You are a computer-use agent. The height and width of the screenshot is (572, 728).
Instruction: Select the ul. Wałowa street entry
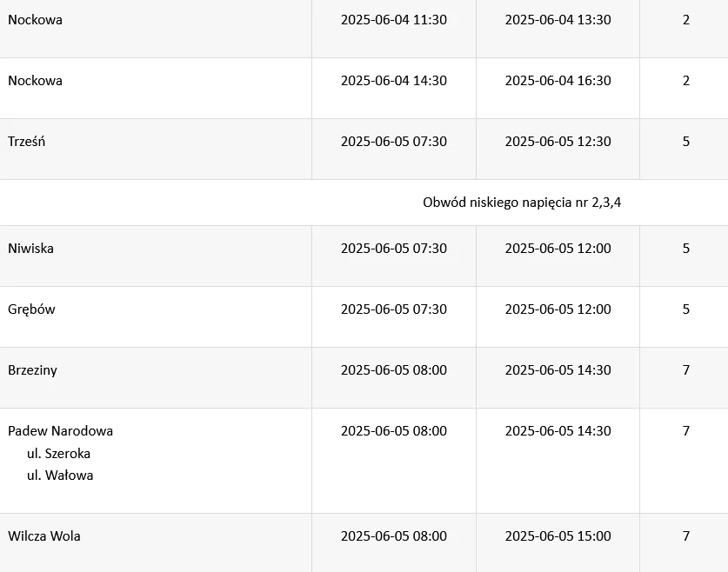[x=60, y=476]
